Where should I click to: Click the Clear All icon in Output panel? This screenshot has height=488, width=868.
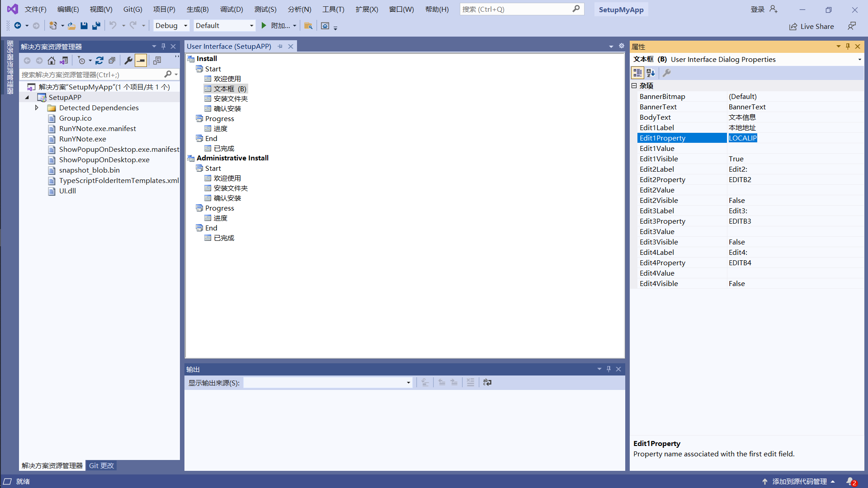pos(470,383)
